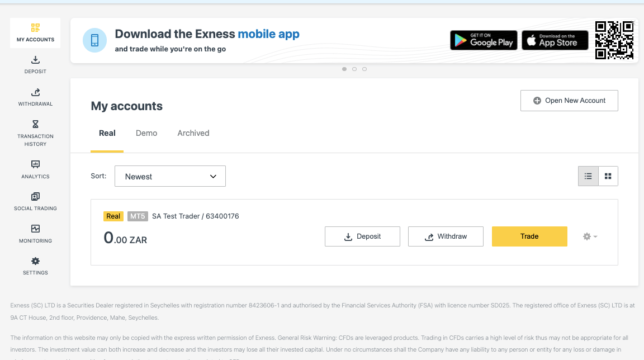Switch to grid view layout

[x=608, y=176]
